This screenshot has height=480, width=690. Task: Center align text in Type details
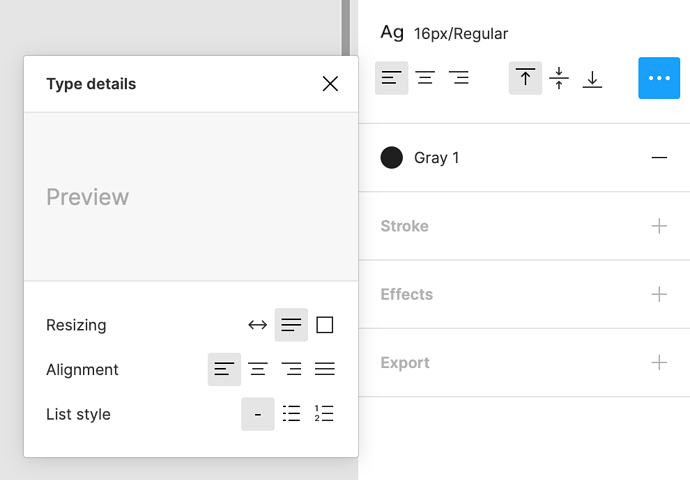click(x=257, y=370)
